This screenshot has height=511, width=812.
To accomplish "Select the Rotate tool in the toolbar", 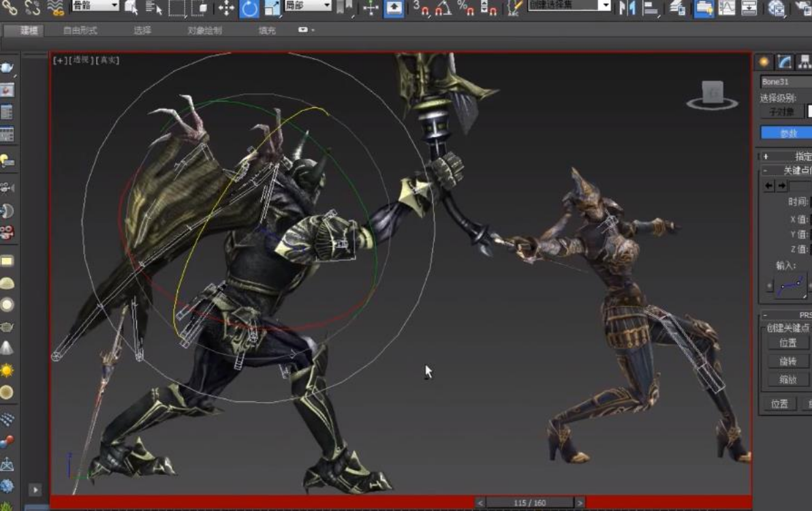I will tap(249, 8).
